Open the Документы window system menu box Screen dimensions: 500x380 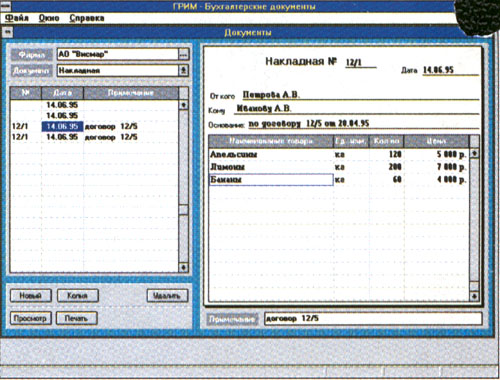(x=8, y=32)
